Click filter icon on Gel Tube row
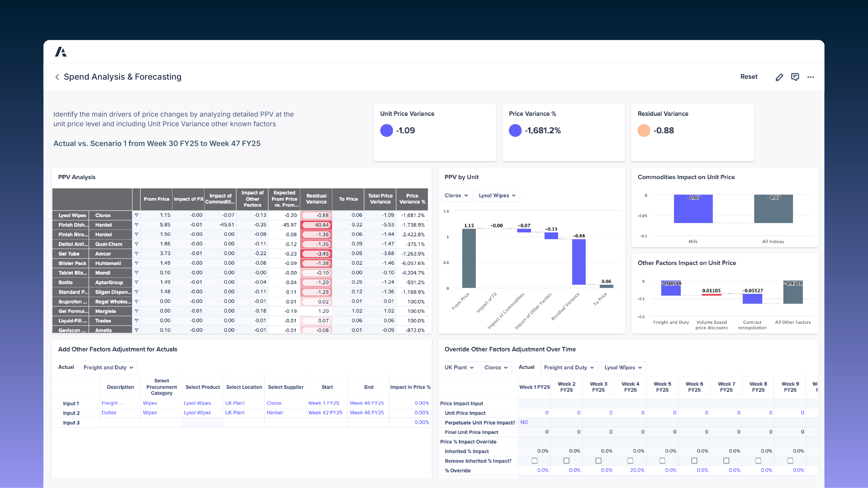This screenshot has width=868, height=488. pos(136,253)
